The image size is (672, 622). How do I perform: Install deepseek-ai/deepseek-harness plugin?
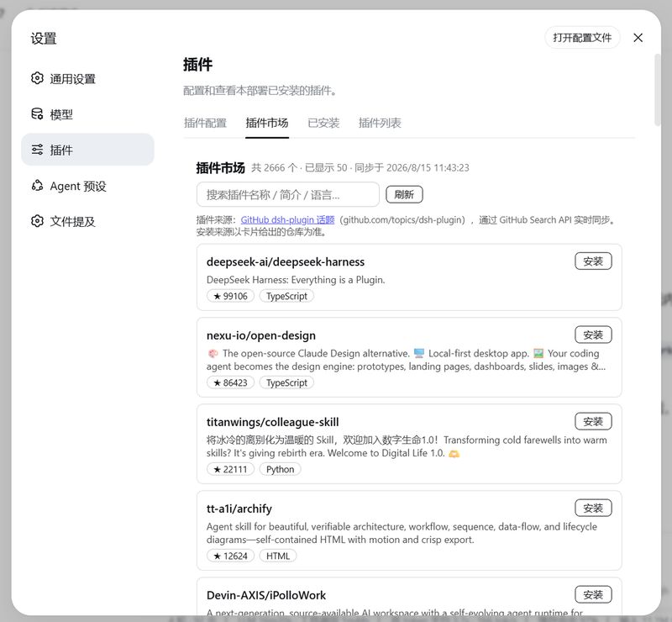click(x=593, y=261)
